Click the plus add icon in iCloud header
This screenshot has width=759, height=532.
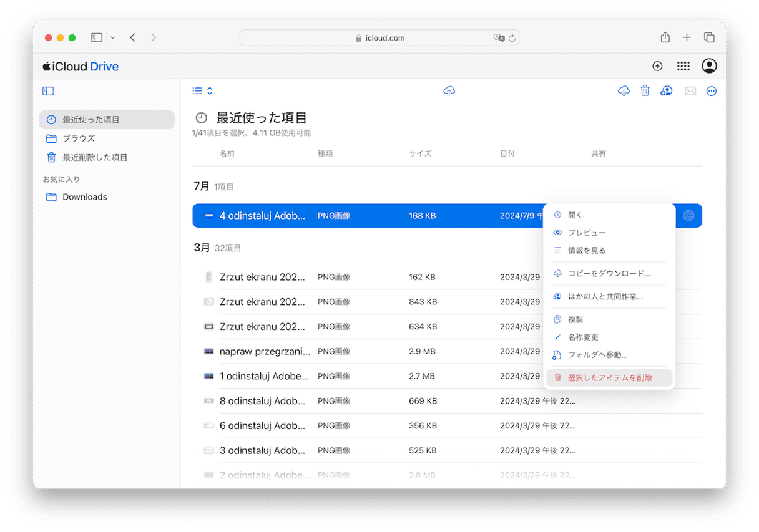[657, 66]
